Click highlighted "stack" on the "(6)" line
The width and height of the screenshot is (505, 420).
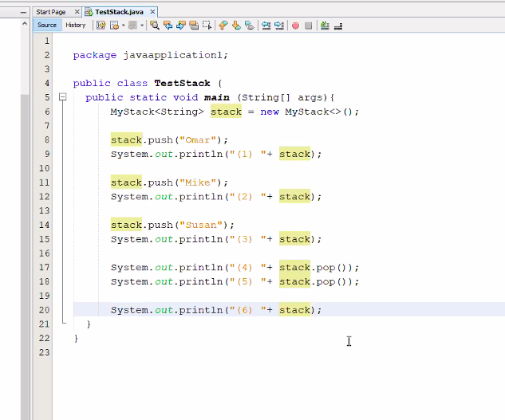point(294,309)
